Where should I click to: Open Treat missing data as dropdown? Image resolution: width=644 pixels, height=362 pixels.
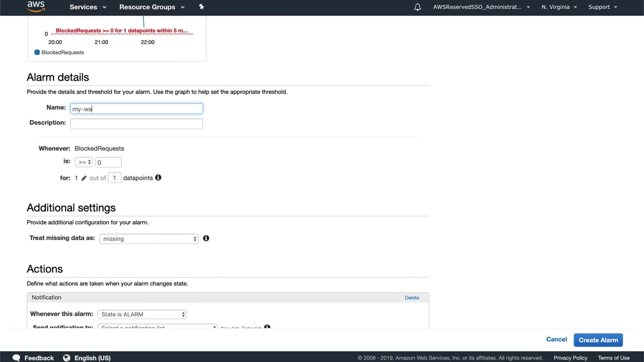click(x=149, y=239)
